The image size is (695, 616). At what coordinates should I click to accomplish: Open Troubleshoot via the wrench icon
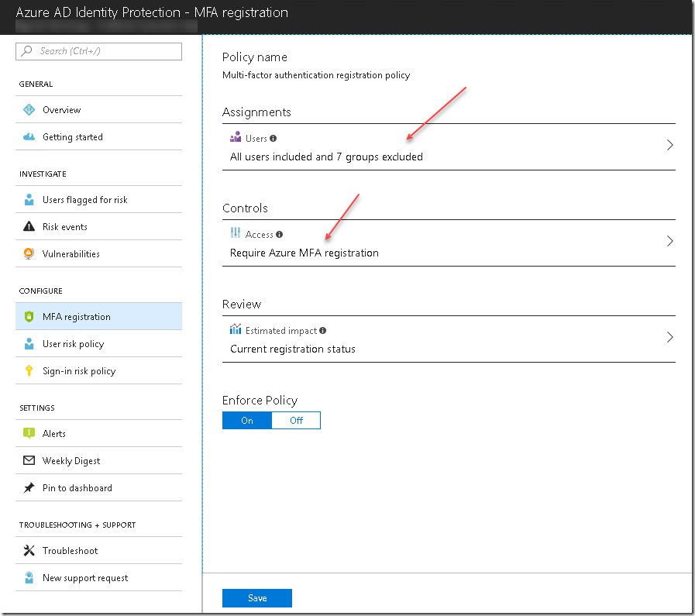coord(28,550)
